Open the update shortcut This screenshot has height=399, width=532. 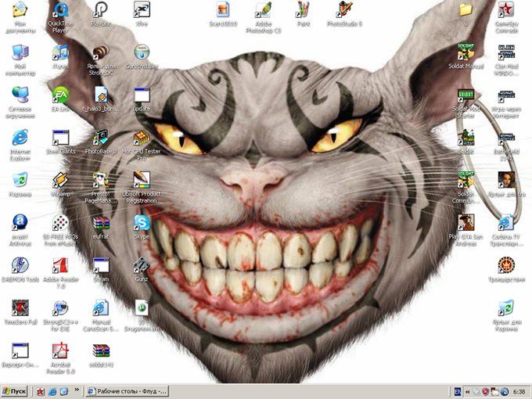pyautogui.click(x=142, y=95)
